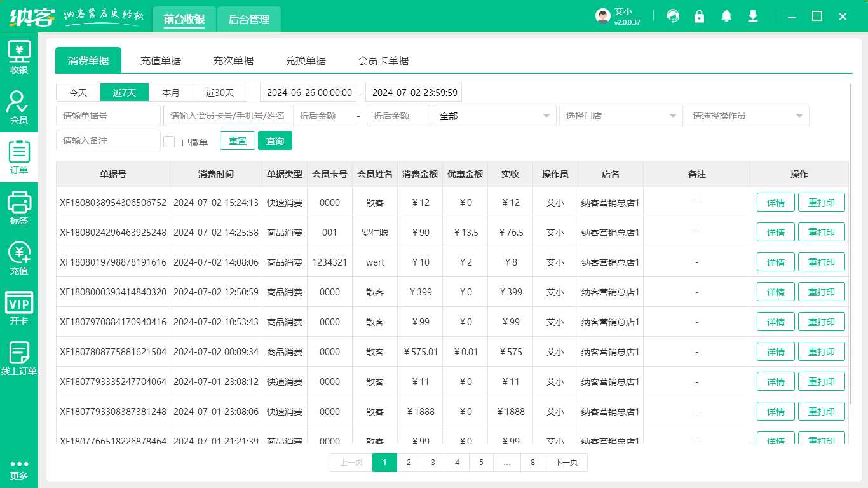This screenshot has width=868, height=488.
Task: Click the member name 罗仁聪
Action: [x=375, y=233]
